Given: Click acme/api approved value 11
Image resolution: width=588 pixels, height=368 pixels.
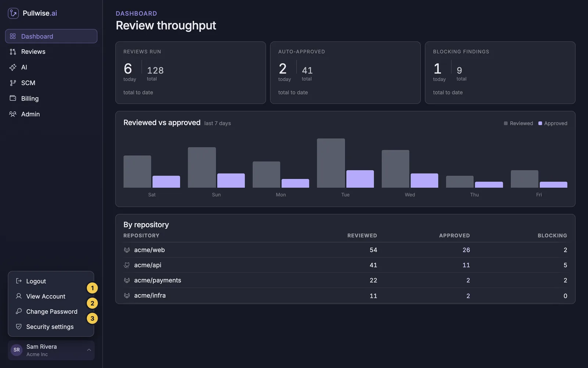Looking at the screenshot, I should coord(466,265).
